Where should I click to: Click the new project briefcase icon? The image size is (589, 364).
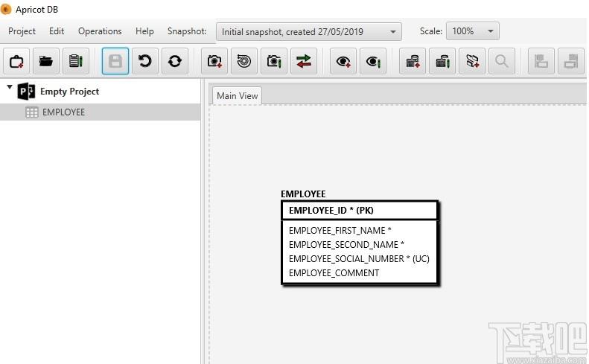(16, 61)
